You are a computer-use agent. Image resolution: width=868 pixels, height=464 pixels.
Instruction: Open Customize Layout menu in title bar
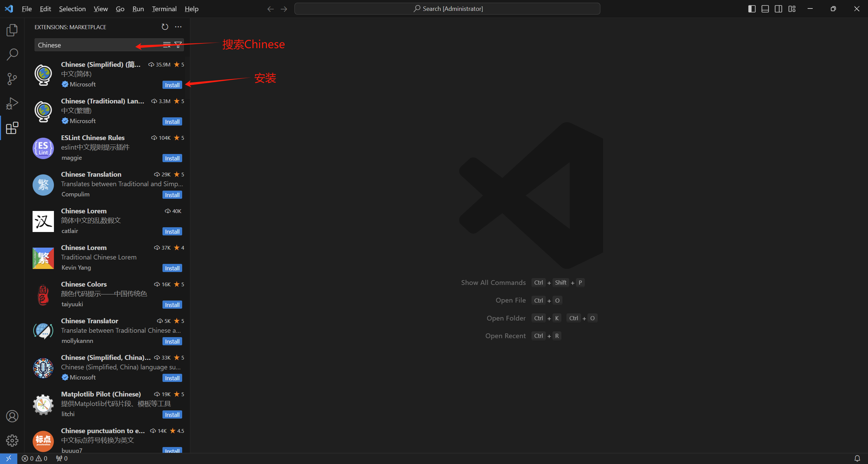[x=792, y=9]
